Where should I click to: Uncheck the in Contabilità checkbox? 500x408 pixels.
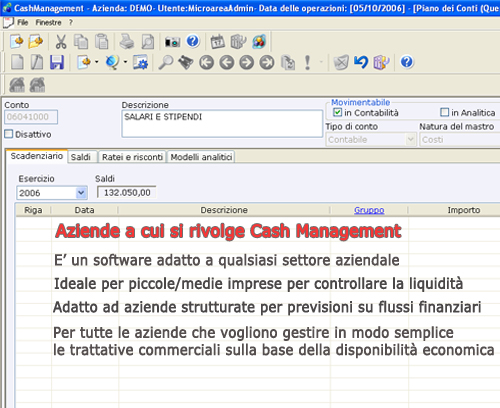coord(337,112)
